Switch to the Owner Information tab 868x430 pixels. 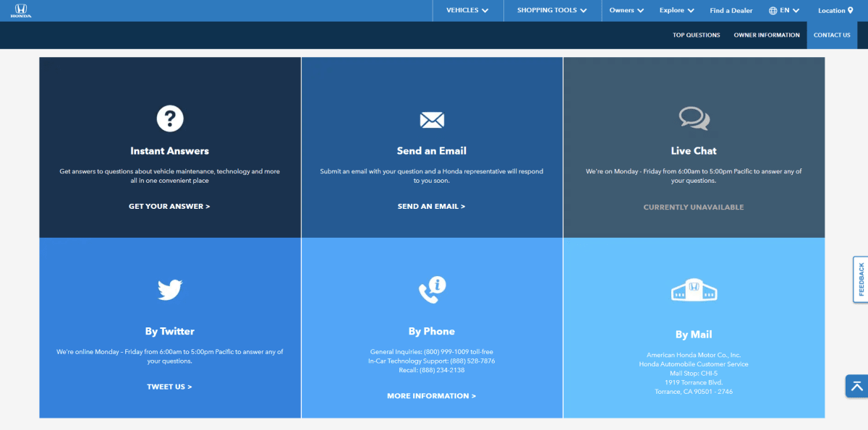[767, 35]
